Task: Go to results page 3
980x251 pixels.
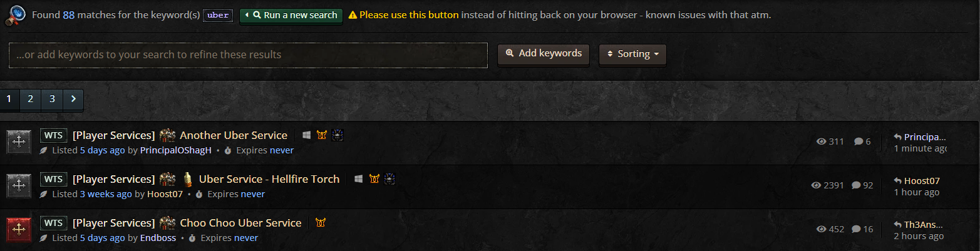Action: [52, 99]
